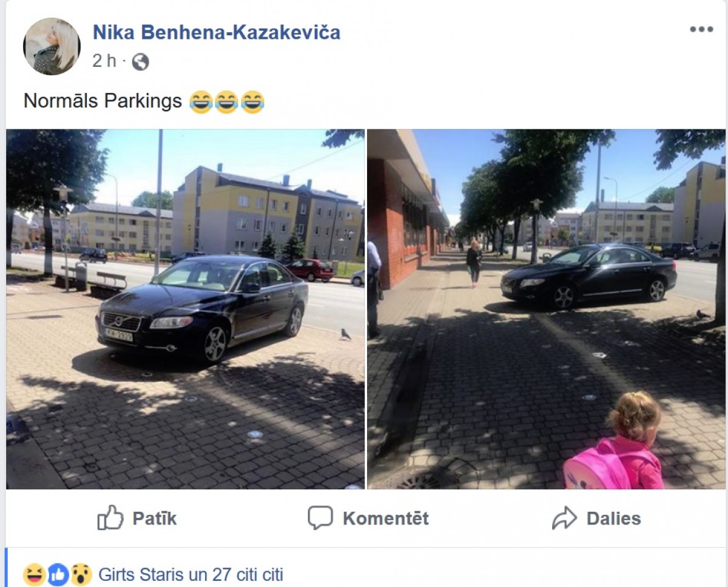Select the Komentēt label to comment
The height and width of the screenshot is (587, 728).
[386, 518]
